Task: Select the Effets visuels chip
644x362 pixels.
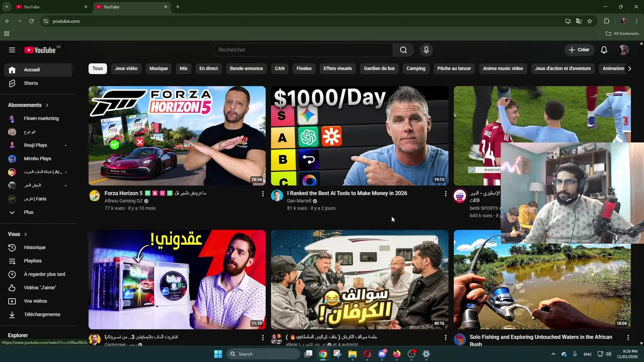Action: pos(338,68)
